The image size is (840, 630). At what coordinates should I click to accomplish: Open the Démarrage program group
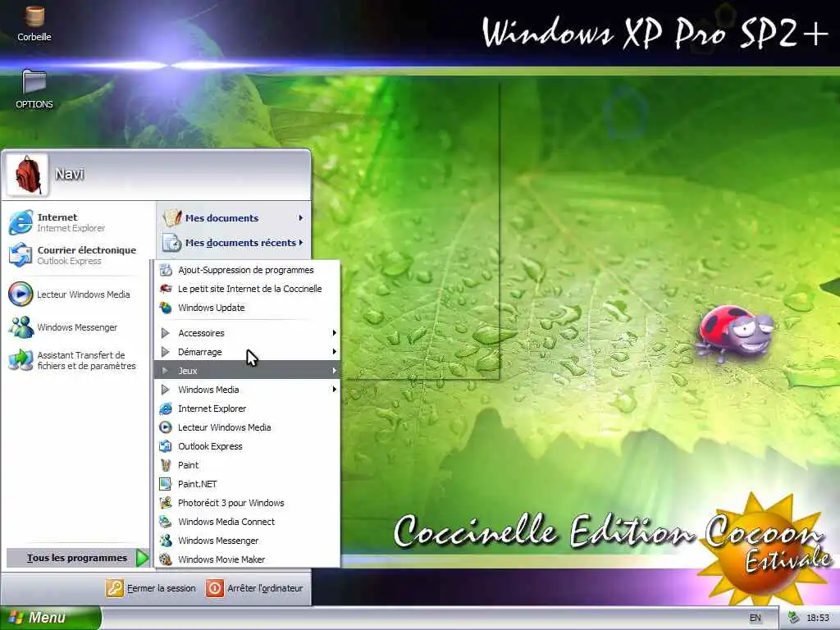[x=247, y=352]
